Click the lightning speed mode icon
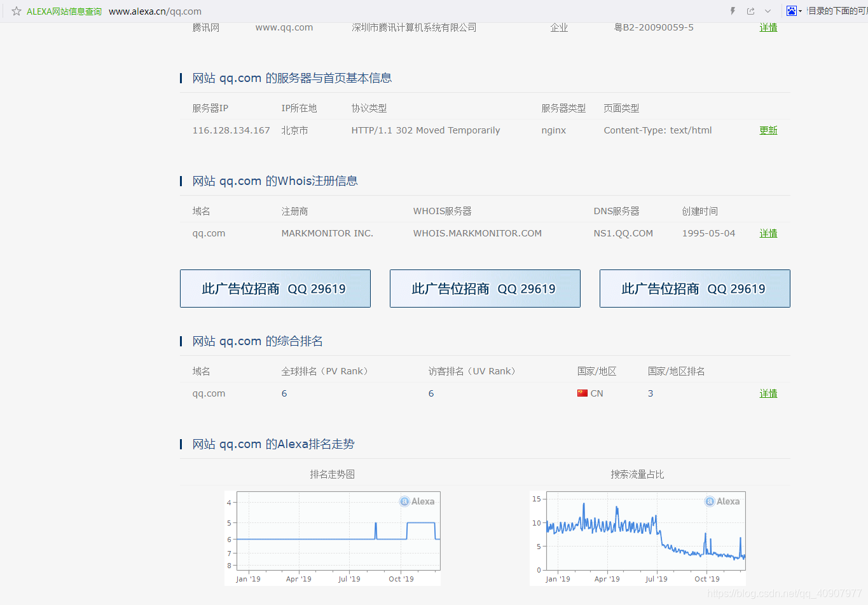Image resolution: width=868 pixels, height=605 pixels. [x=733, y=11]
